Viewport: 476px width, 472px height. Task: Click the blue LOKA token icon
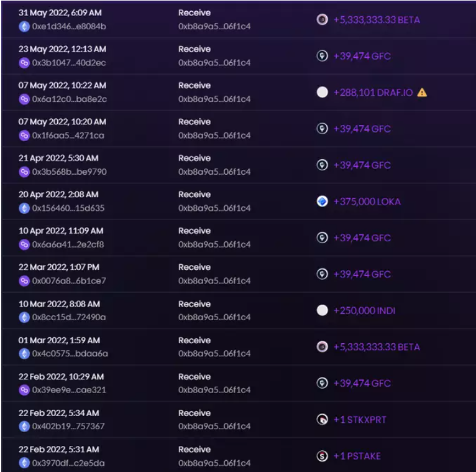click(x=322, y=201)
